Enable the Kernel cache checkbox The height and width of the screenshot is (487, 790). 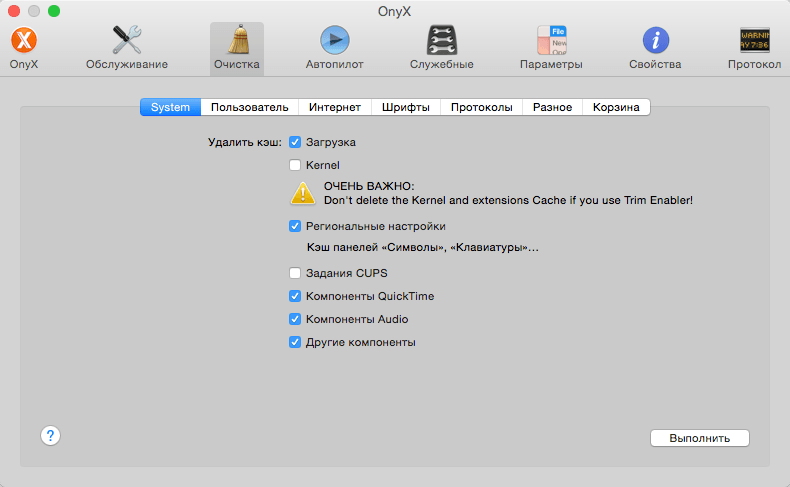pos(295,165)
